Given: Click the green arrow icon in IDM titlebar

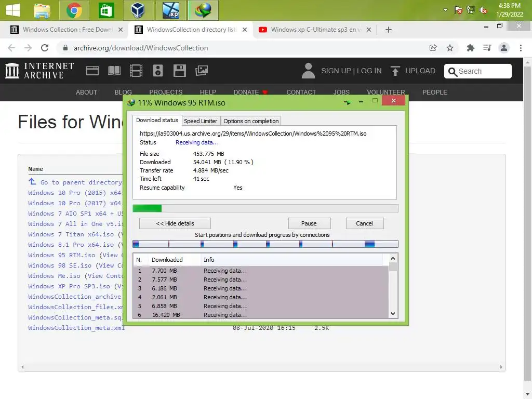Looking at the screenshot, I should tap(347, 102).
